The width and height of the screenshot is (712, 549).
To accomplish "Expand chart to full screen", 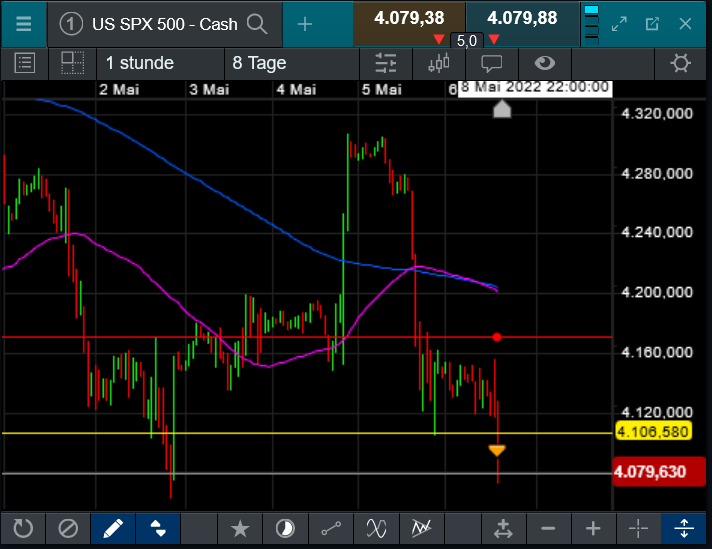I will coord(619,24).
